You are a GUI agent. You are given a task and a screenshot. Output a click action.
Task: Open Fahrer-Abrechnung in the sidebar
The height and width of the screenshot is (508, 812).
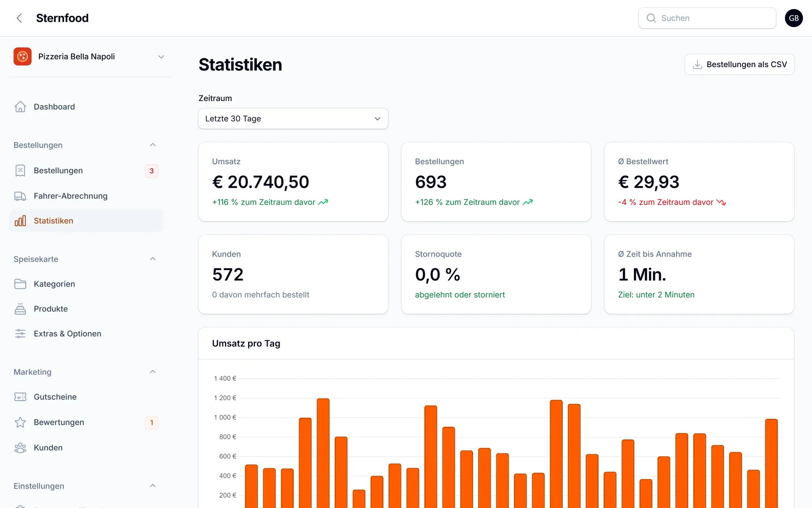click(86, 196)
